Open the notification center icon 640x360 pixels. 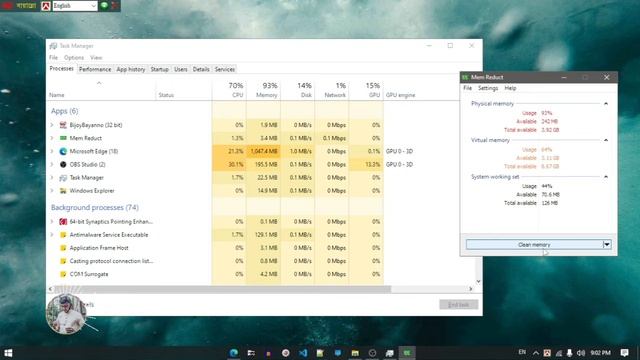[x=624, y=353]
